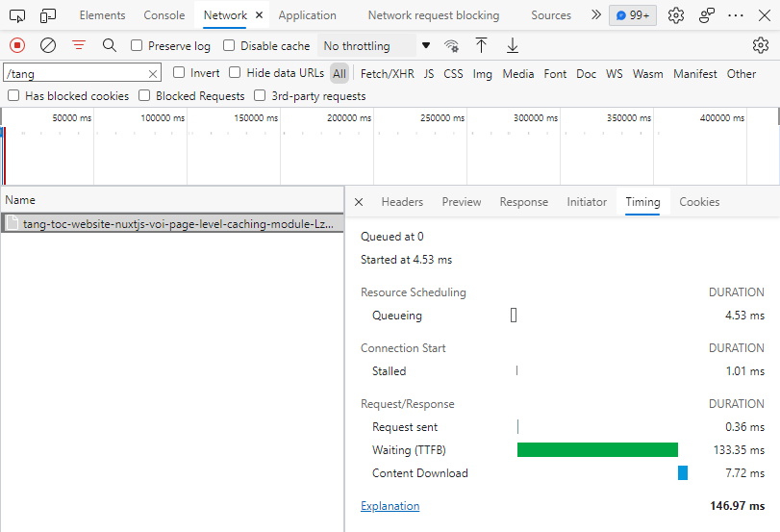This screenshot has width=780, height=532.
Task: Toggle the network filter funnel icon
Action: click(79, 45)
